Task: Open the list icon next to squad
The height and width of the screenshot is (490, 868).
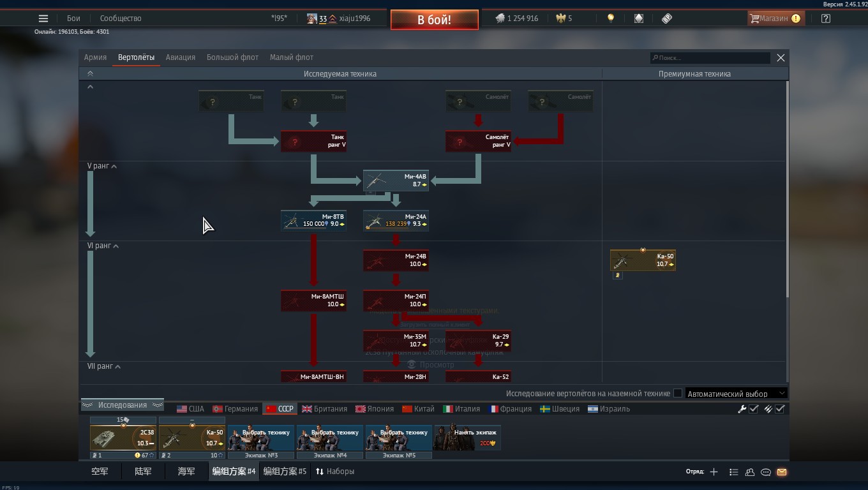Action: tap(733, 472)
